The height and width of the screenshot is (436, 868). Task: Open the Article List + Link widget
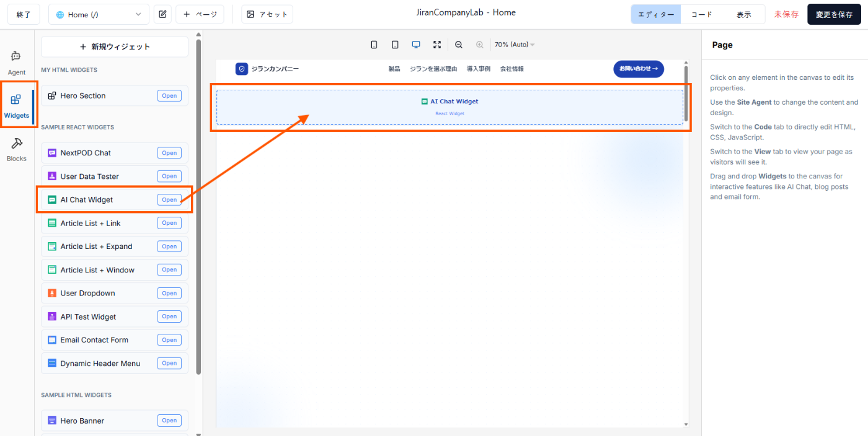tap(169, 223)
